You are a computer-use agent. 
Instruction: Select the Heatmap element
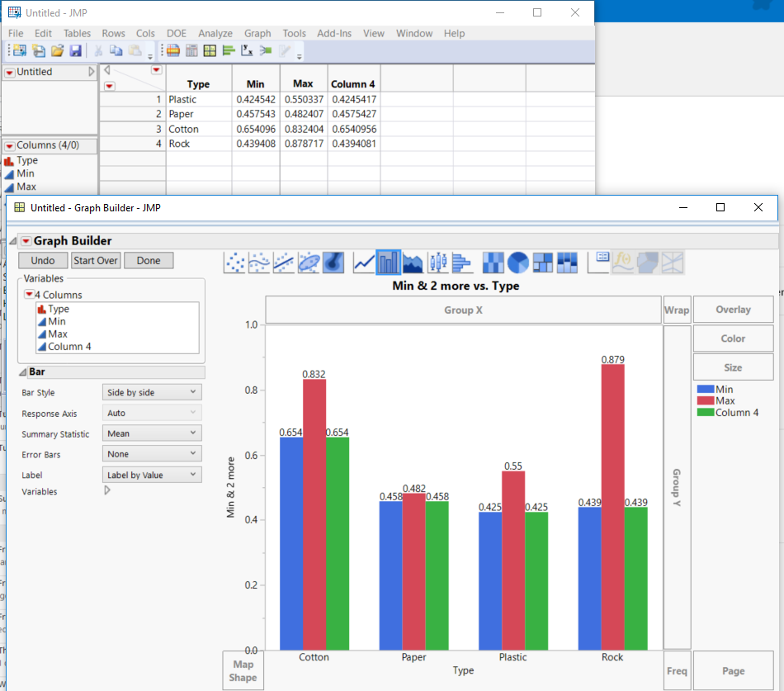pos(492,262)
